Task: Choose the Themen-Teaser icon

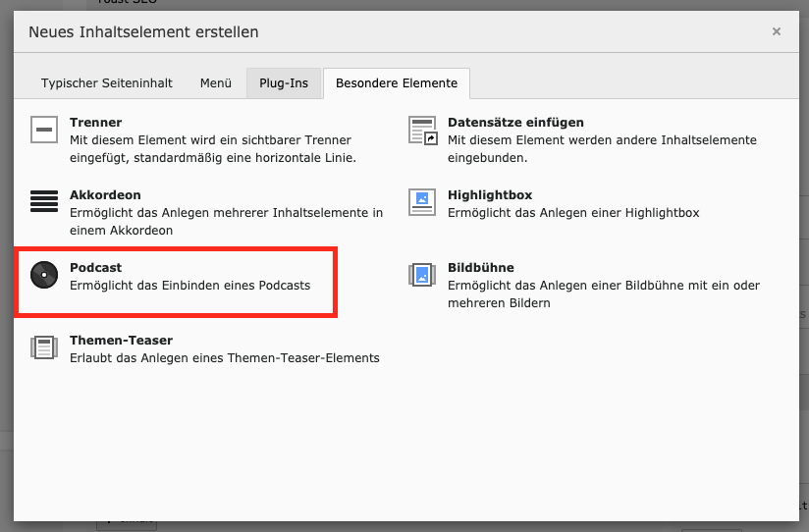Action: tap(44, 347)
